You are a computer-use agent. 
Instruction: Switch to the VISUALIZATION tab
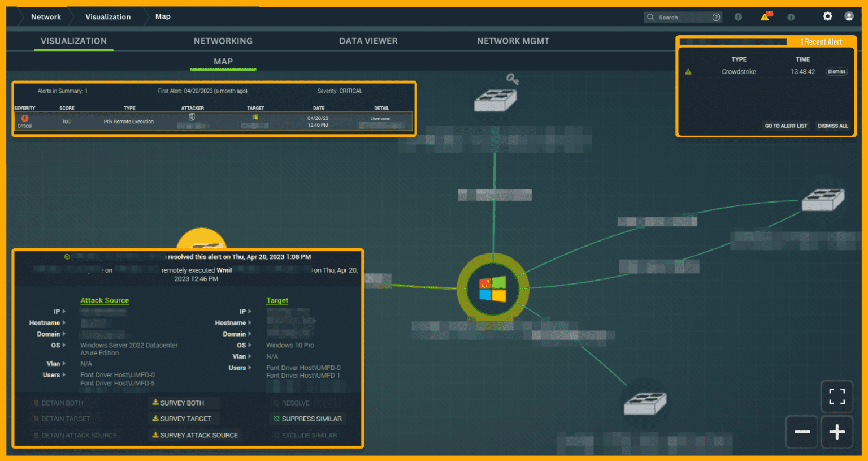click(x=73, y=41)
